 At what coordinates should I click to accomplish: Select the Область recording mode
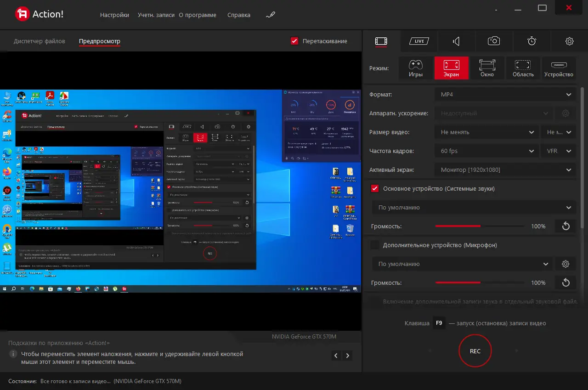[x=523, y=68]
